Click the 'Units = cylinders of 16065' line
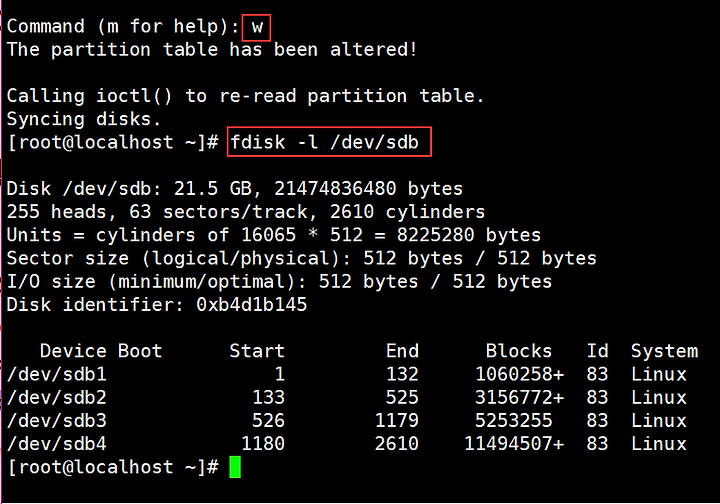720x504 pixels. pyautogui.click(x=274, y=235)
